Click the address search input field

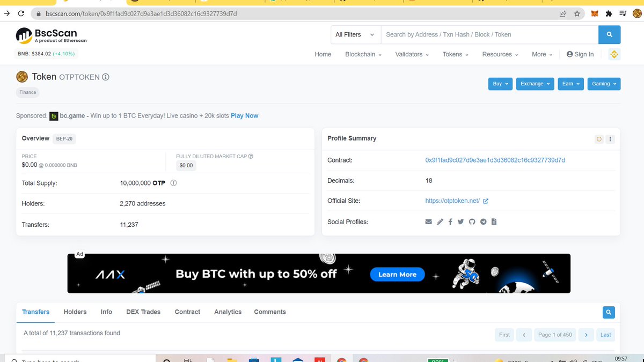[483, 34]
